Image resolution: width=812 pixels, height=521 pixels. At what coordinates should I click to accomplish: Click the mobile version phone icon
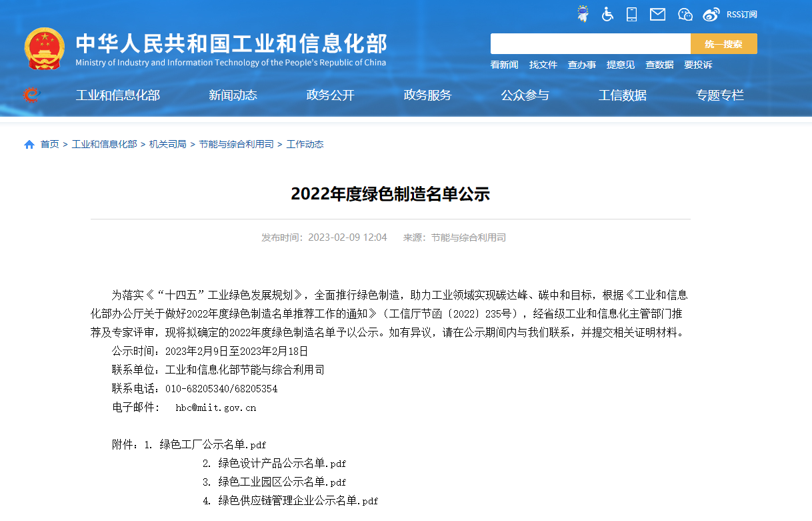[631, 13]
